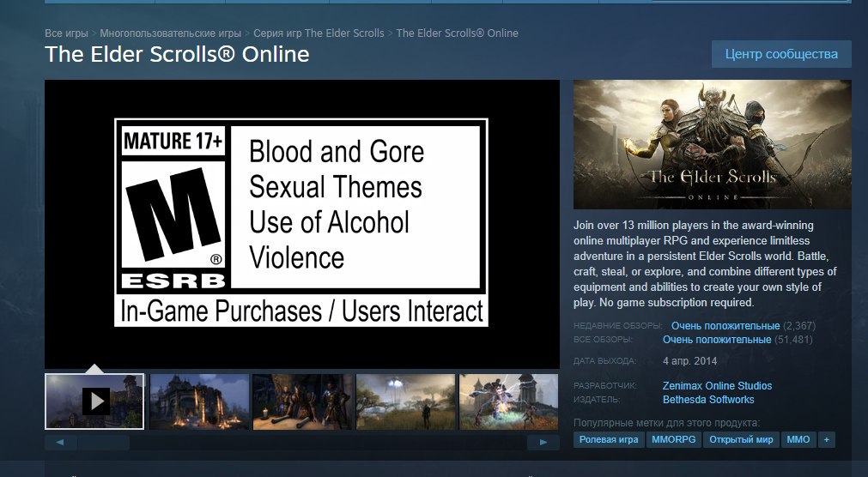868x477 pixels.
Task: Open developer 'Zenimax Online Studios' link
Action: (717, 386)
